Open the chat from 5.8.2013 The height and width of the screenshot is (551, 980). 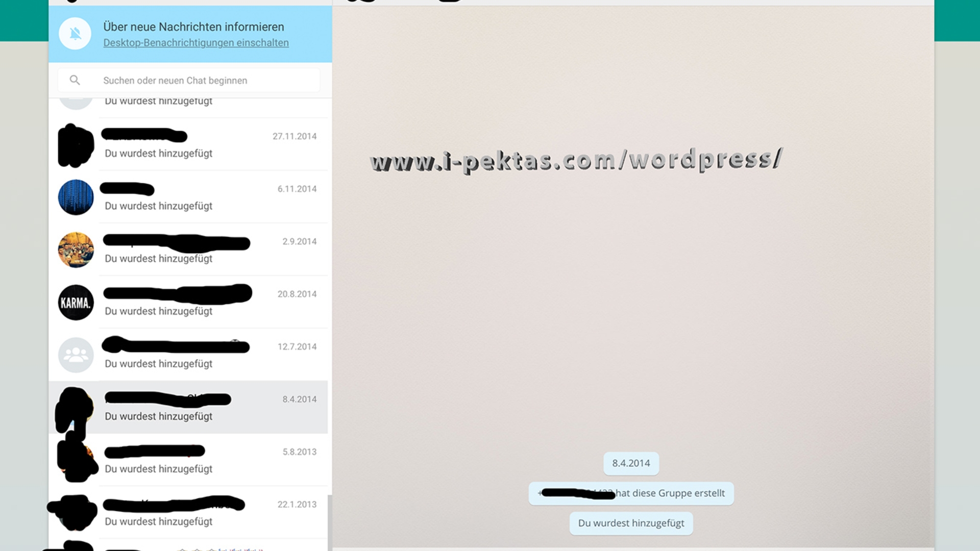point(190,460)
